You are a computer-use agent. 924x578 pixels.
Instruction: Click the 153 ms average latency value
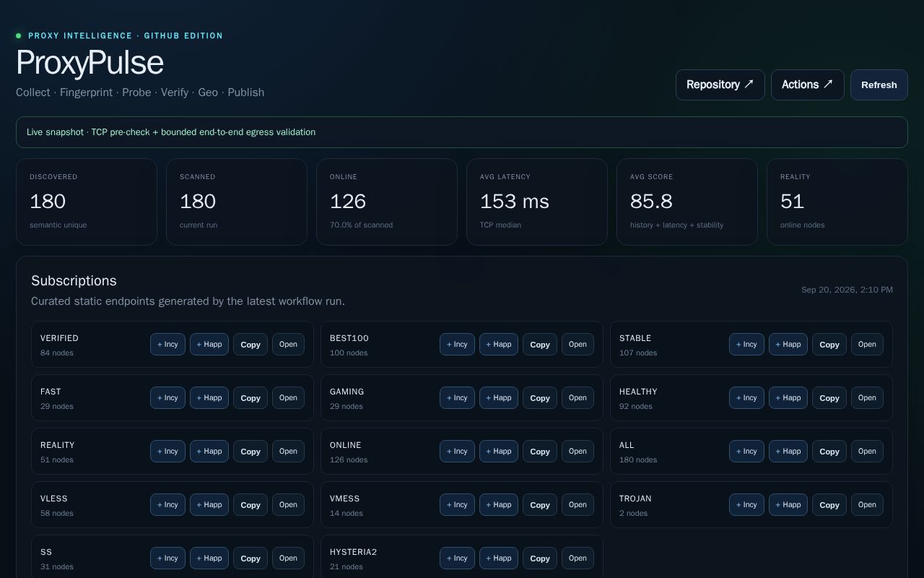[x=515, y=201]
